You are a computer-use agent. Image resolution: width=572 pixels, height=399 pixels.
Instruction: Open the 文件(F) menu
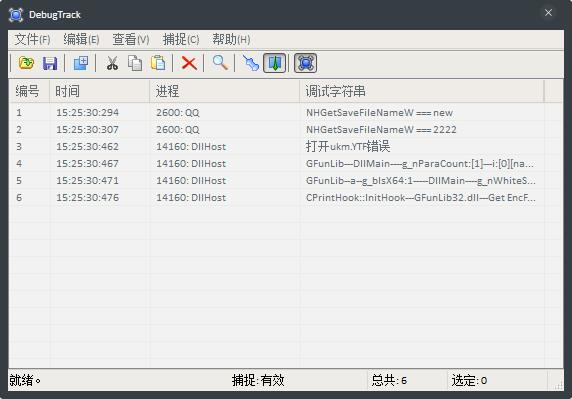(x=32, y=39)
